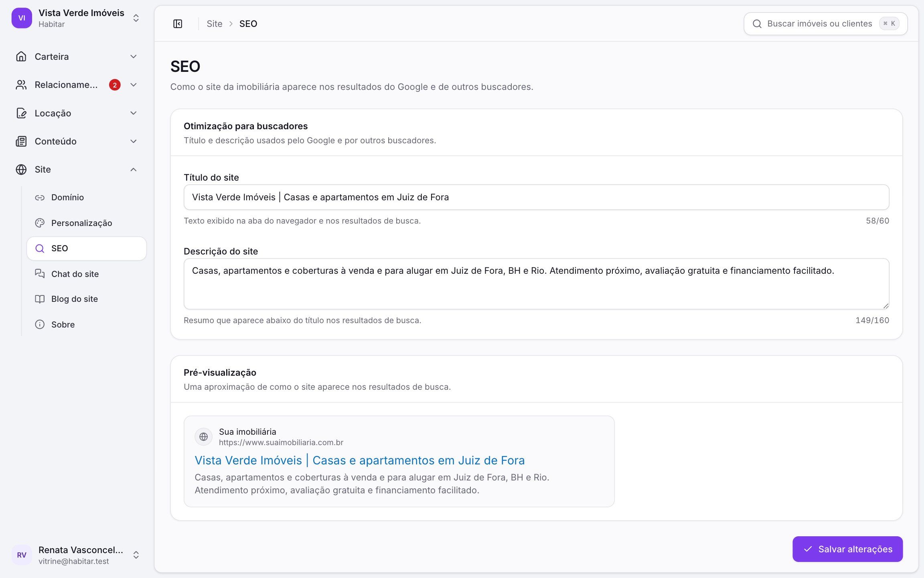Open the Domínio settings page
This screenshot has height=578, width=924.
click(x=87, y=197)
